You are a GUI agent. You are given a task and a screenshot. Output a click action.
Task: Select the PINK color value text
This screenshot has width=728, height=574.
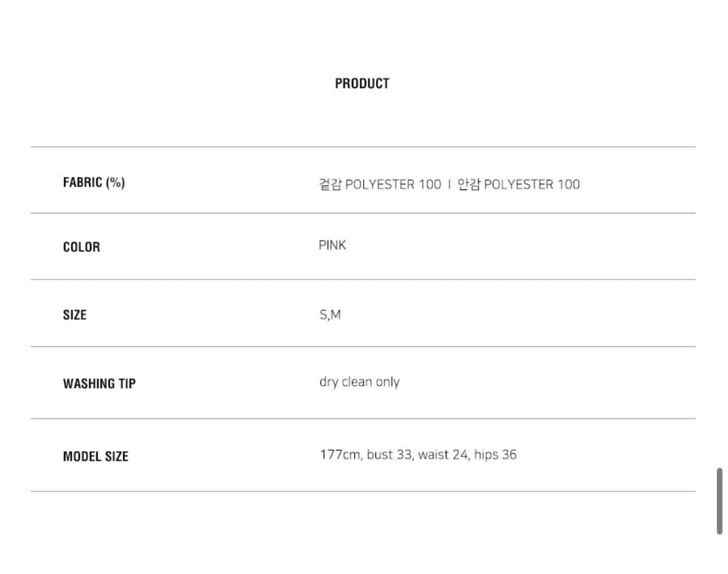[x=333, y=246]
